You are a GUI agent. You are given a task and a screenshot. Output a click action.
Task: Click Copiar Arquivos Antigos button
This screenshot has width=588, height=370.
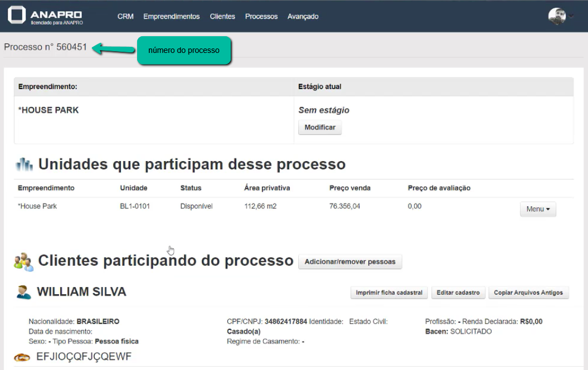pos(528,293)
